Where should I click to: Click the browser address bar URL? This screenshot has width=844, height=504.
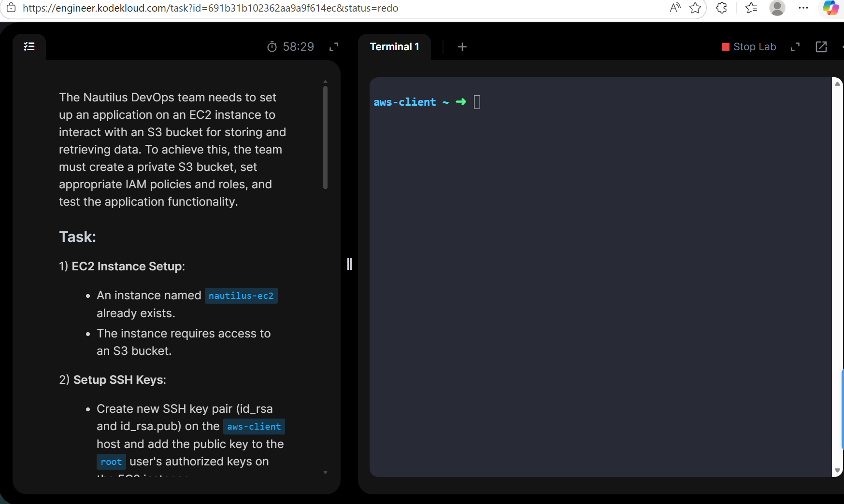pos(211,8)
